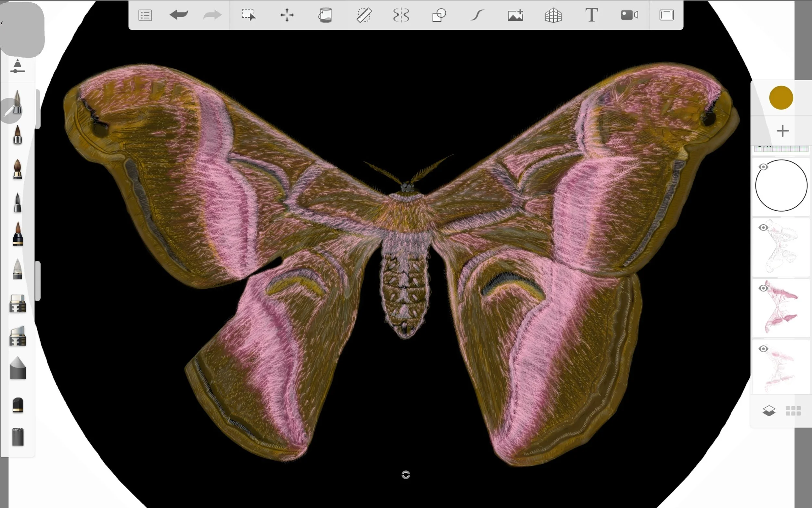Select the slanted chisel-tip marker brush

[18, 336]
